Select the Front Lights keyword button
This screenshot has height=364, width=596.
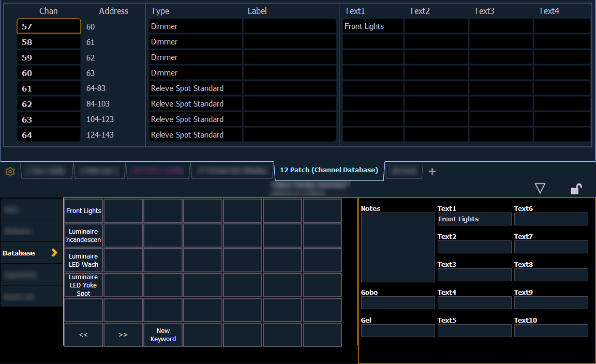(x=84, y=211)
